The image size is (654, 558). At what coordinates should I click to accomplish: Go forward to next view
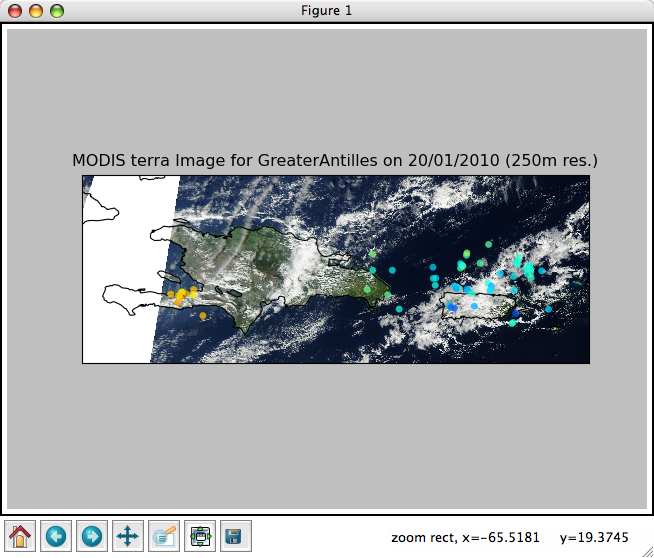(92, 536)
